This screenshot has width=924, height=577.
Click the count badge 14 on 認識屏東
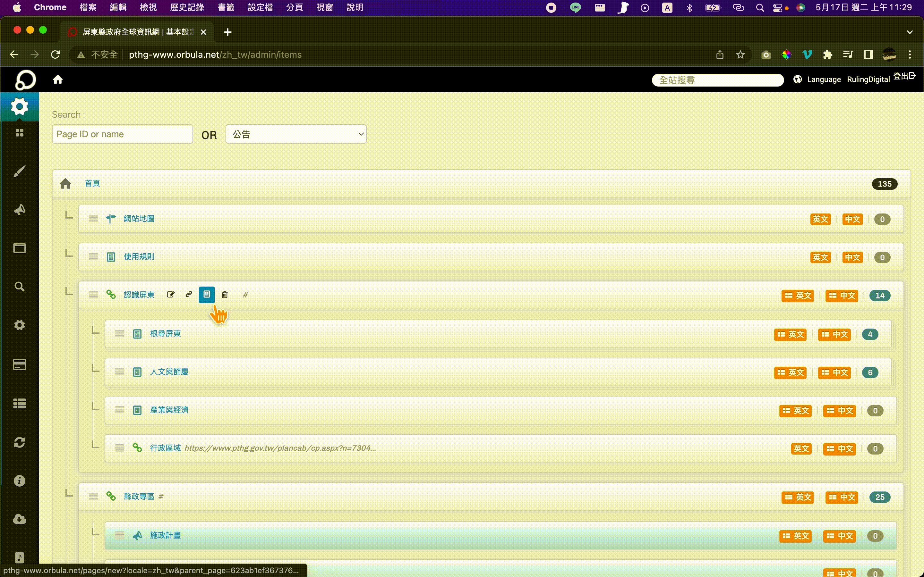879,295
